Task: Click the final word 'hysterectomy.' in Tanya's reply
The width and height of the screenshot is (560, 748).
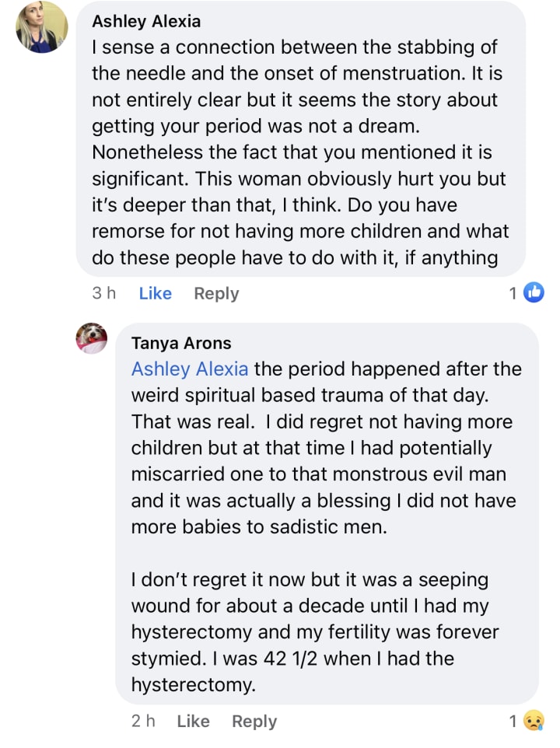Action: tap(194, 685)
